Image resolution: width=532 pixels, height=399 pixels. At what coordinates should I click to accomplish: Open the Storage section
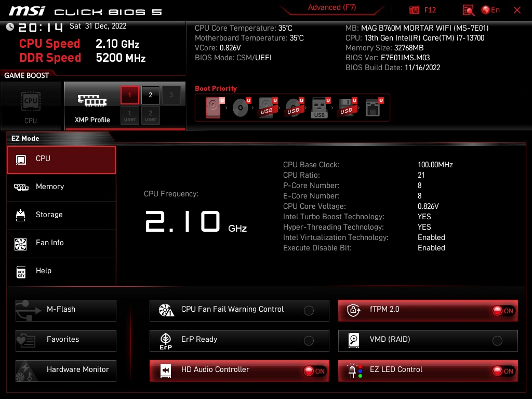tap(61, 216)
